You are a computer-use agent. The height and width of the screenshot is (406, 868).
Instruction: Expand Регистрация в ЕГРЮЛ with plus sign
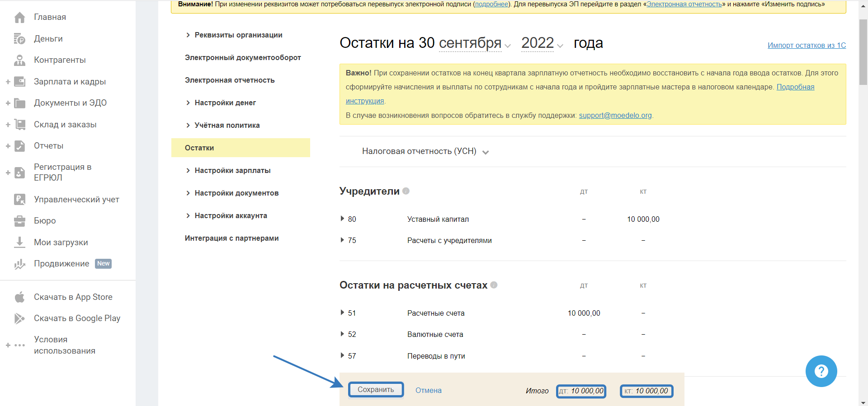pos(8,173)
